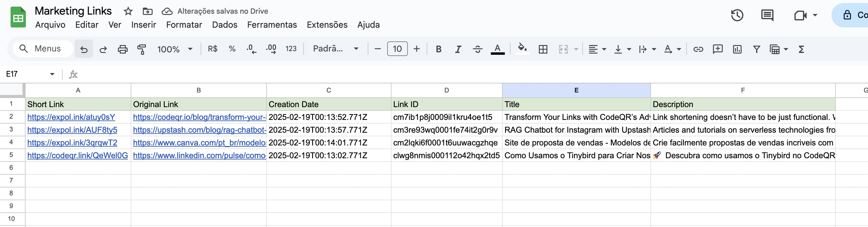Toggle strikethrough formatting
This screenshot has width=868, height=227.
pyautogui.click(x=477, y=49)
